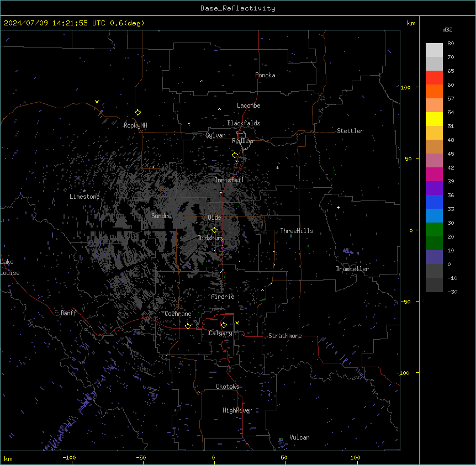Select the yellow radar marker between Olds and Didsbury
Viewport: 476px width, 465px height.
(x=215, y=230)
